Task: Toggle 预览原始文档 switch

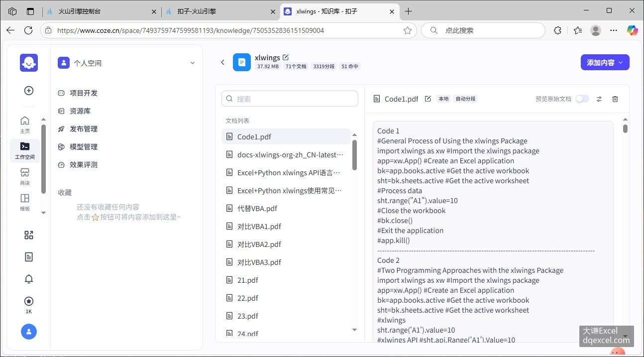Action: pos(582,99)
